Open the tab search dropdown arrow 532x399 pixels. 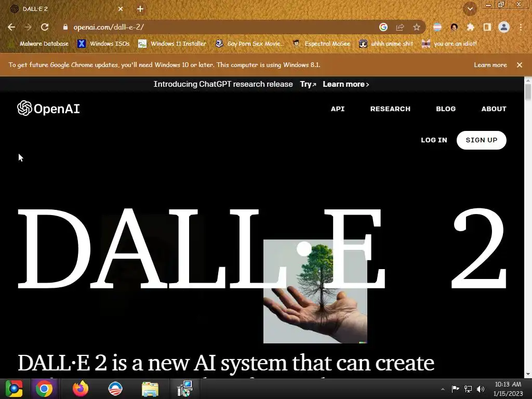[x=470, y=9]
